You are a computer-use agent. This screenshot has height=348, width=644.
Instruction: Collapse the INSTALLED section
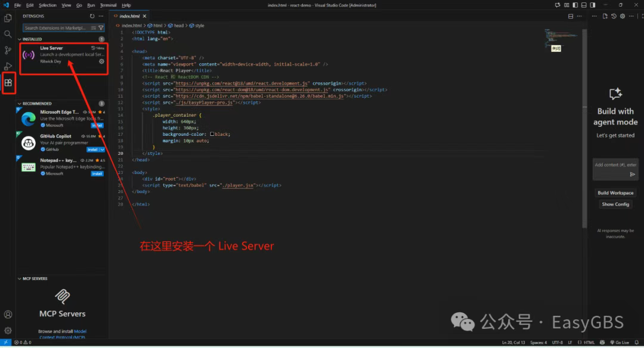(x=19, y=39)
